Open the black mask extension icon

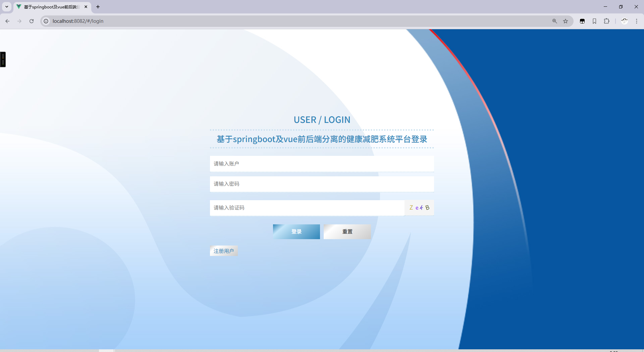[x=582, y=21]
